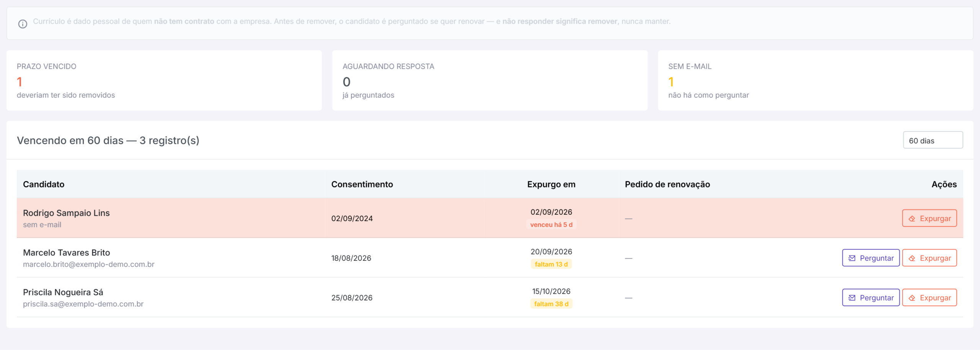Perguntar renewal to Marcelo Tavares Brito

pyautogui.click(x=871, y=258)
